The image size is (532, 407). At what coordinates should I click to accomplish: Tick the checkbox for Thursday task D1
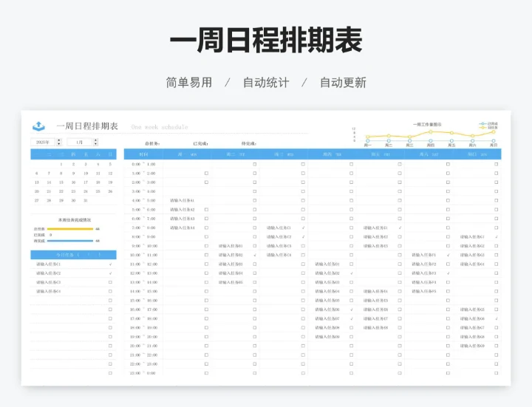click(352, 264)
